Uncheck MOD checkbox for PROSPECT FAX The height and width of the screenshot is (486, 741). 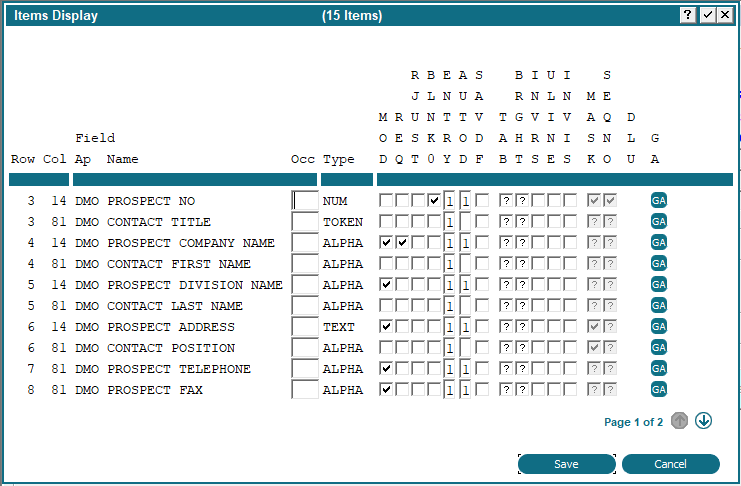(386, 390)
